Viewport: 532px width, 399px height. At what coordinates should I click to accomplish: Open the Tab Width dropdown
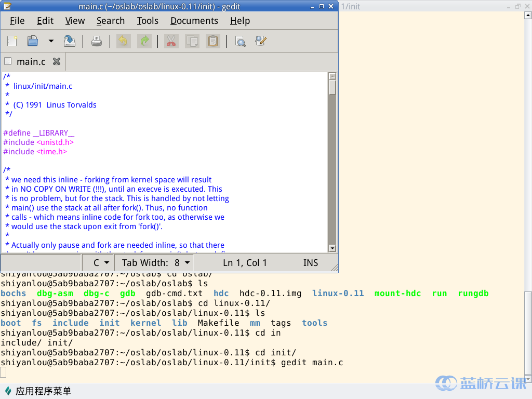click(156, 263)
